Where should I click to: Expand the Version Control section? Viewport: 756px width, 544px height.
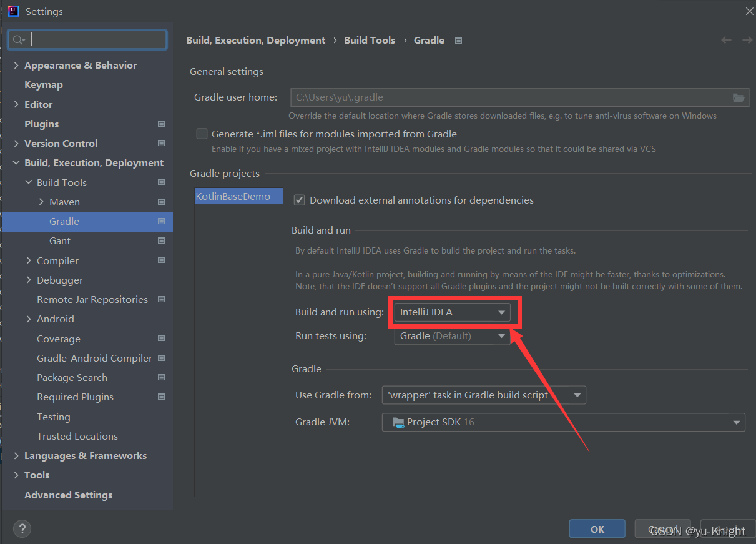coord(16,143)
